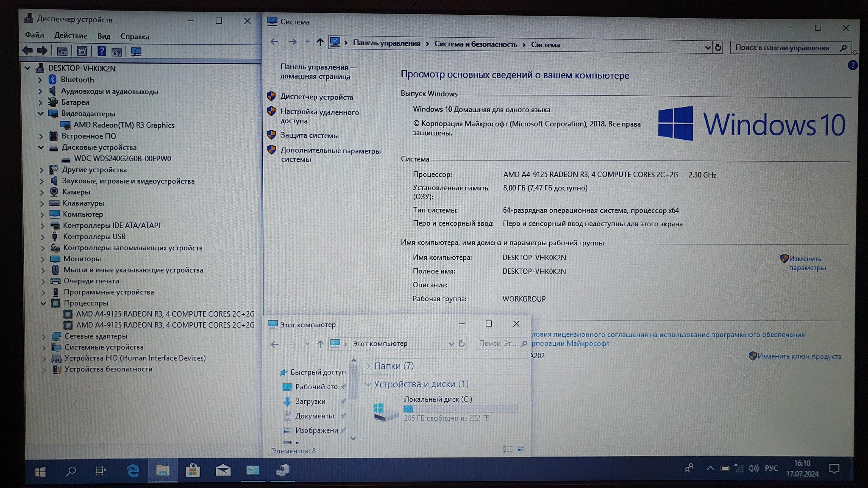Open the Mail app from the taskbar
Image resolution: width=868 pixels, height=488 pixels.
[223, 470]
